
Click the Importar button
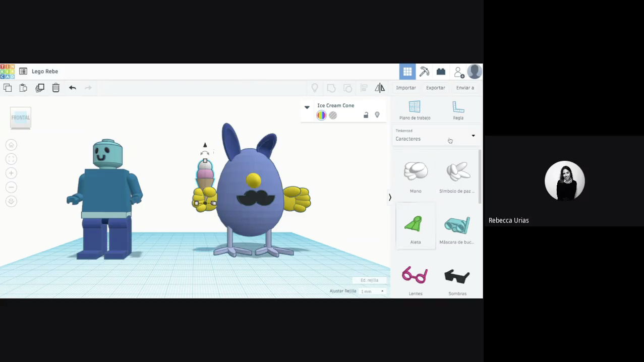[406, 88]
